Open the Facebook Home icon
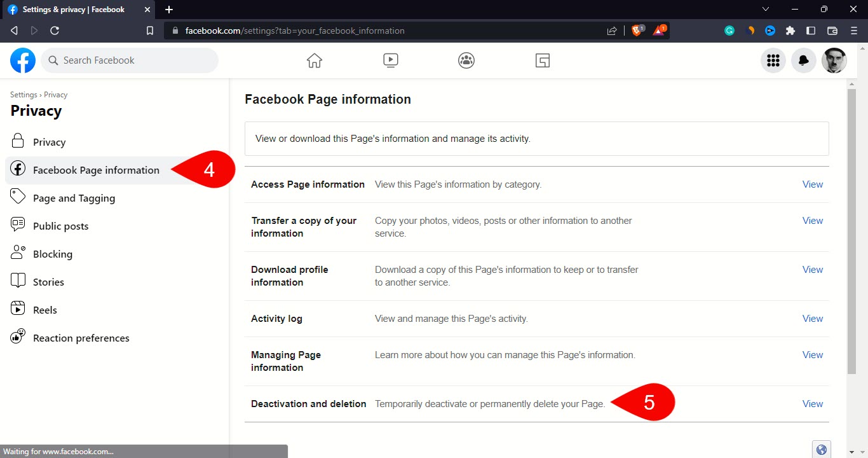Screen dimensions: 868x458 tap(315, 60)
